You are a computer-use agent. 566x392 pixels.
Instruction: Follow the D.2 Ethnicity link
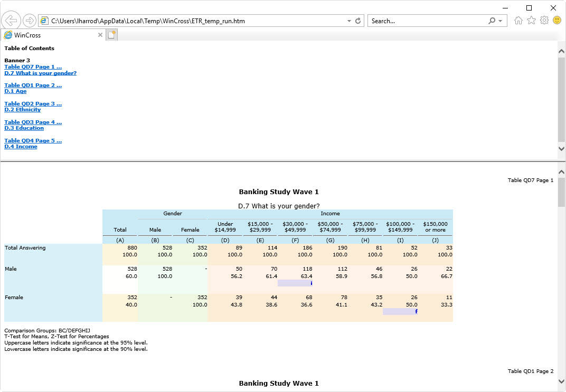pos(22,110)
